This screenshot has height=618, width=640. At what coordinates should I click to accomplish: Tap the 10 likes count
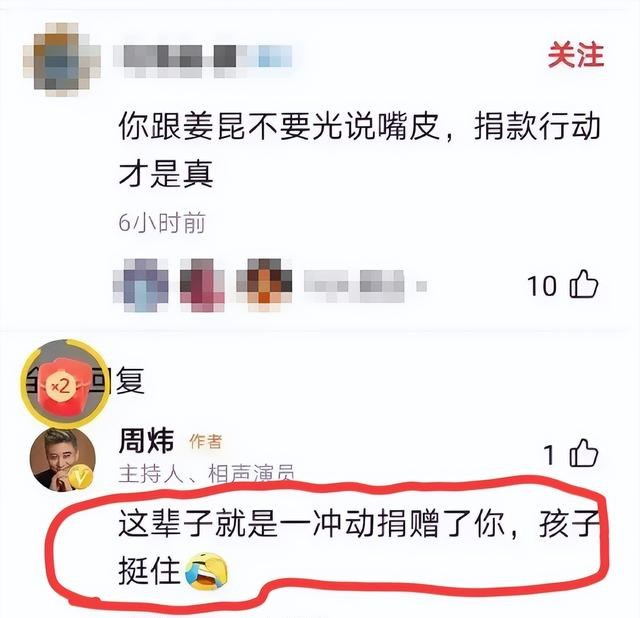542,285
